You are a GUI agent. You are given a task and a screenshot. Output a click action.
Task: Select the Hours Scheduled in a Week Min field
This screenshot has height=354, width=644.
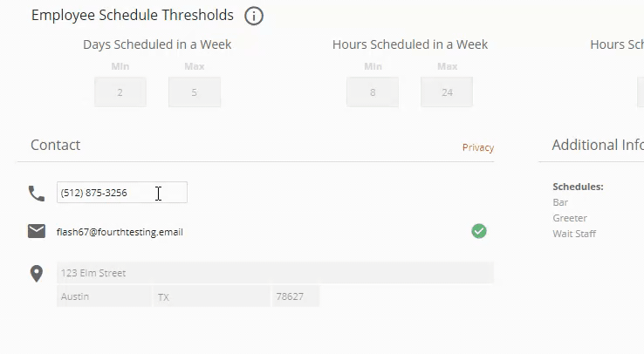click(373, 92)
